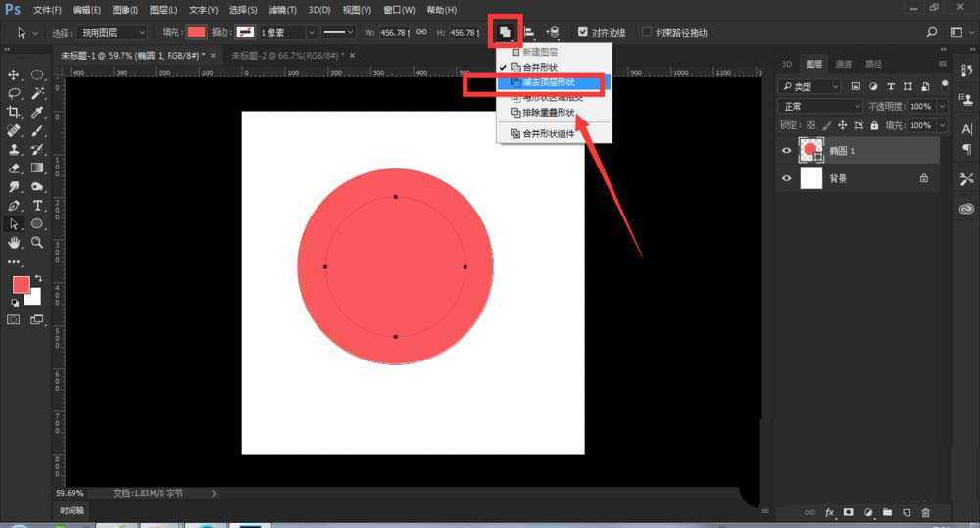This screenshot has width=980, height=528.
Task: Toggle visibility of the 背景 layer
Action: pos(787,179)
